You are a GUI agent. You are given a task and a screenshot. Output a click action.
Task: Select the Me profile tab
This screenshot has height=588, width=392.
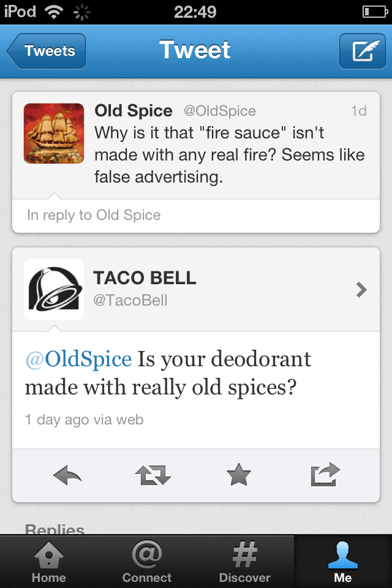(343, 562)
